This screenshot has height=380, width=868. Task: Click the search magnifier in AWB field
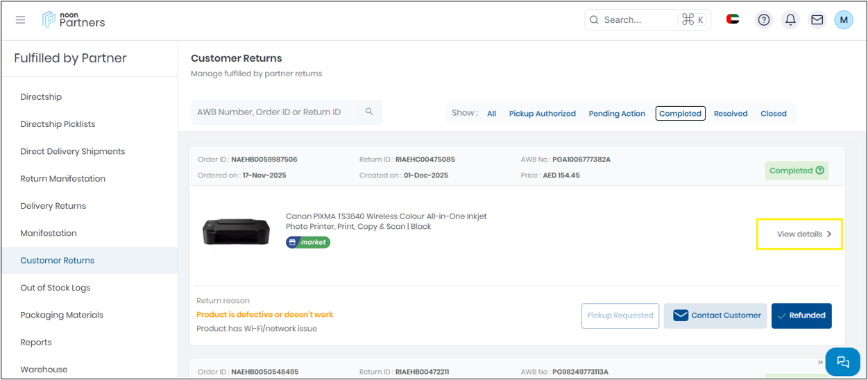pyautogui.click(x=369, y=112)
